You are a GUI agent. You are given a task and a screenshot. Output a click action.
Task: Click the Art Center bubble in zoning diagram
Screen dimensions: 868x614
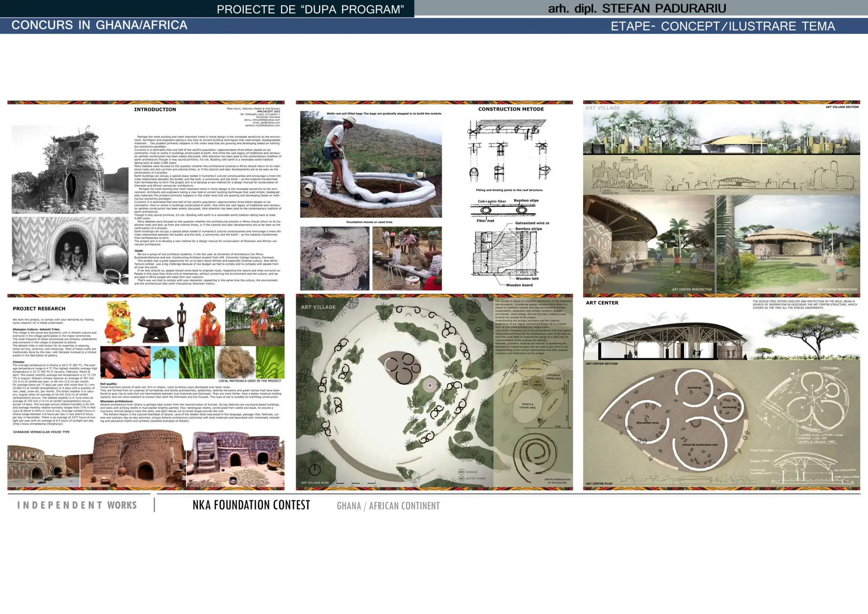pos(537,383)
